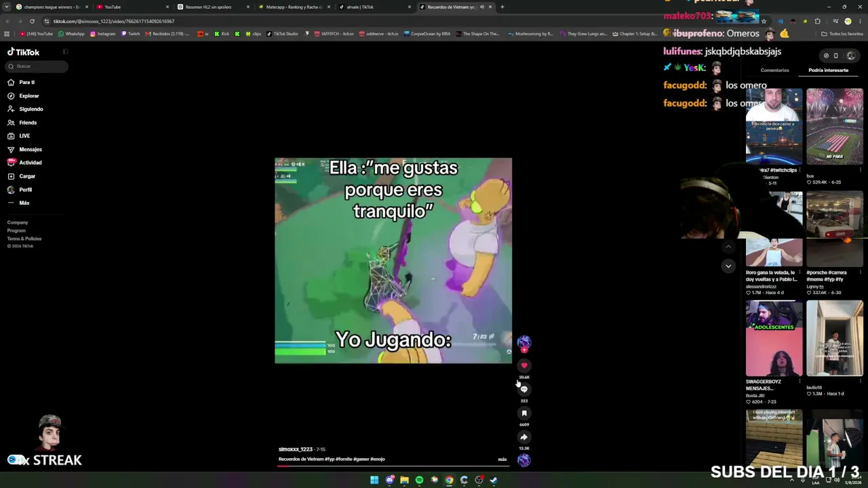Open the TikTok Studio bookmark

click(282, 34)
